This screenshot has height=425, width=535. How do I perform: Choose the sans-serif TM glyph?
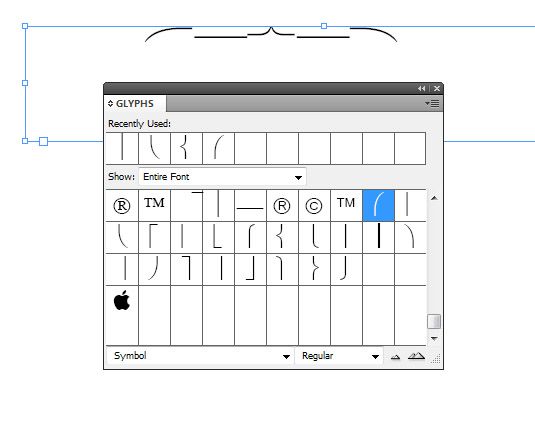pyautogui.click(x=346, y=206)
